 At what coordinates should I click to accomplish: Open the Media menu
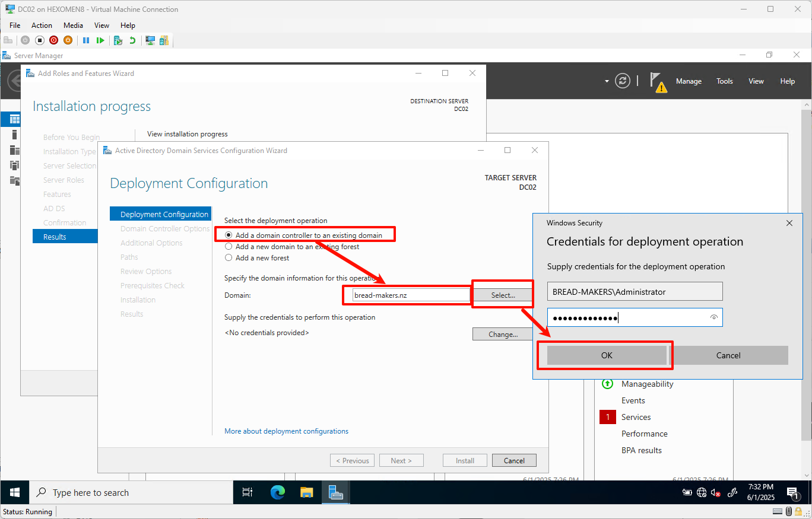(73, 26)
